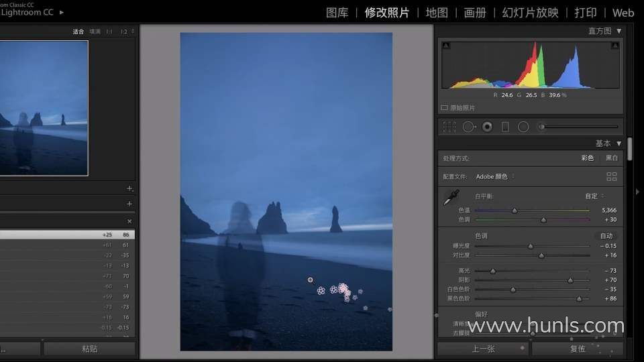This screenshot has height=362, width=644.
Task: Enable the 原始照片 checkbox
Action: pyautogui.click(x=444, y=107)
